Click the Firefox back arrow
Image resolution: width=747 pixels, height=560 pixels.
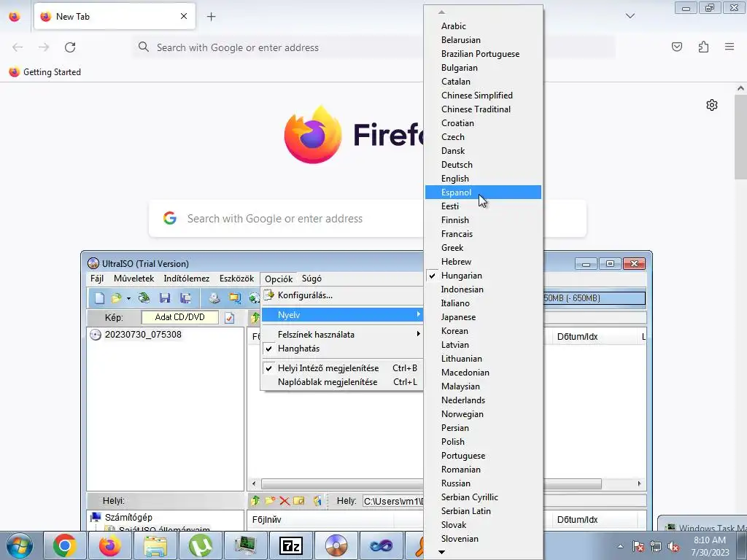pos(18,47)
